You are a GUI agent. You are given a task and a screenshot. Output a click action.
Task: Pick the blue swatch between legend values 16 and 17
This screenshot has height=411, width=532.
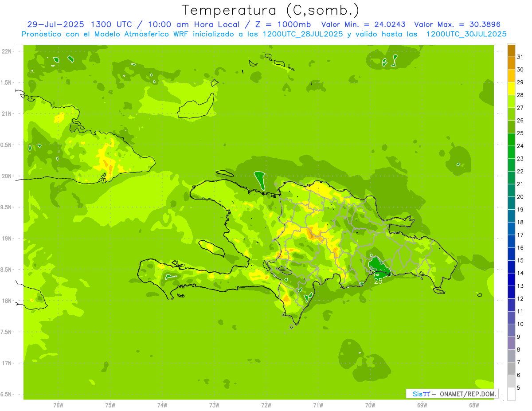511,241
